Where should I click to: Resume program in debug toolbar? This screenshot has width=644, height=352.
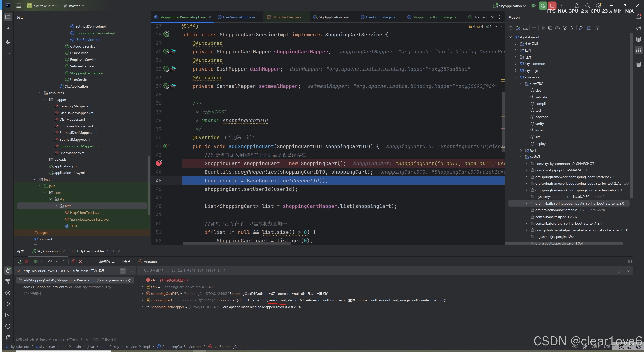[x=35, y=261]
